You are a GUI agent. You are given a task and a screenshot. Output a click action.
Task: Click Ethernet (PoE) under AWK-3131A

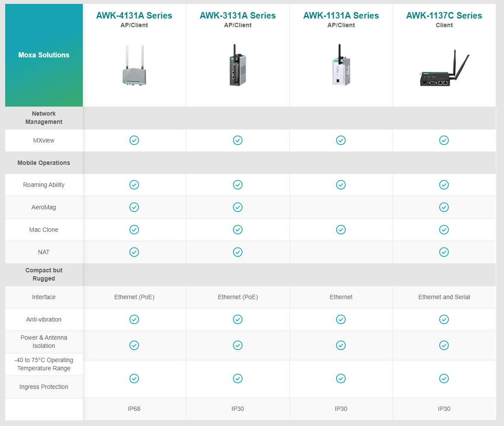point(237,297)
